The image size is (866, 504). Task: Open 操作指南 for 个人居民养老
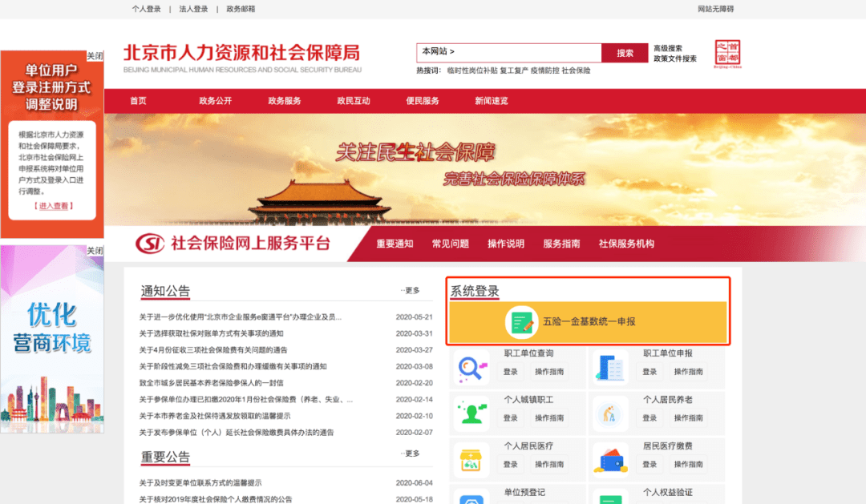tap(688, 417)
